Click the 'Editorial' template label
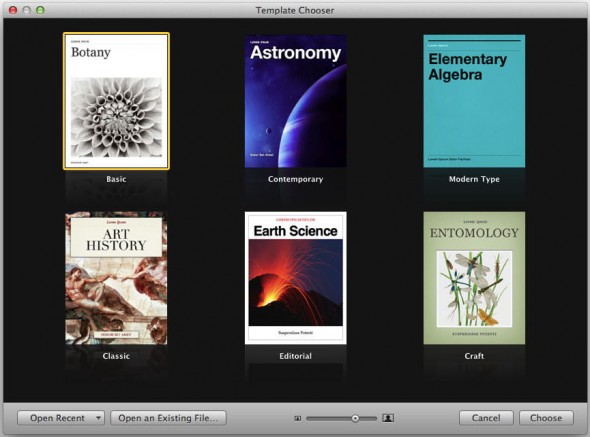 [295, 356]
